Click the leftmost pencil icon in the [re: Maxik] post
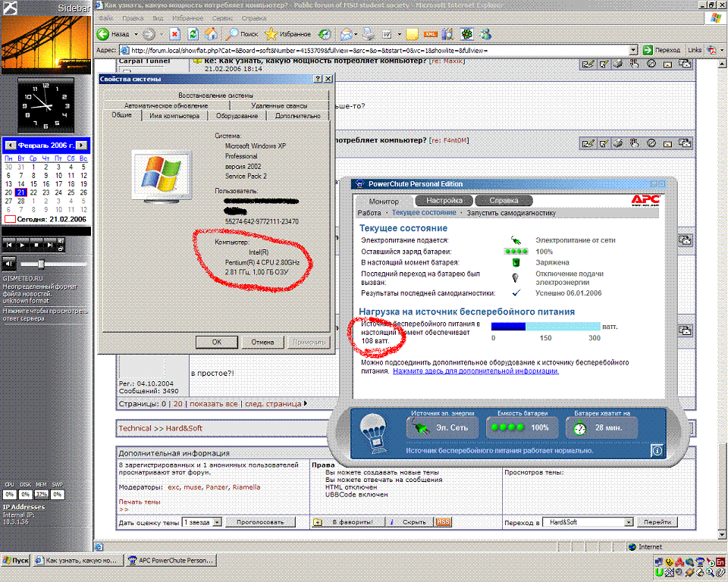 coord(588,64)
